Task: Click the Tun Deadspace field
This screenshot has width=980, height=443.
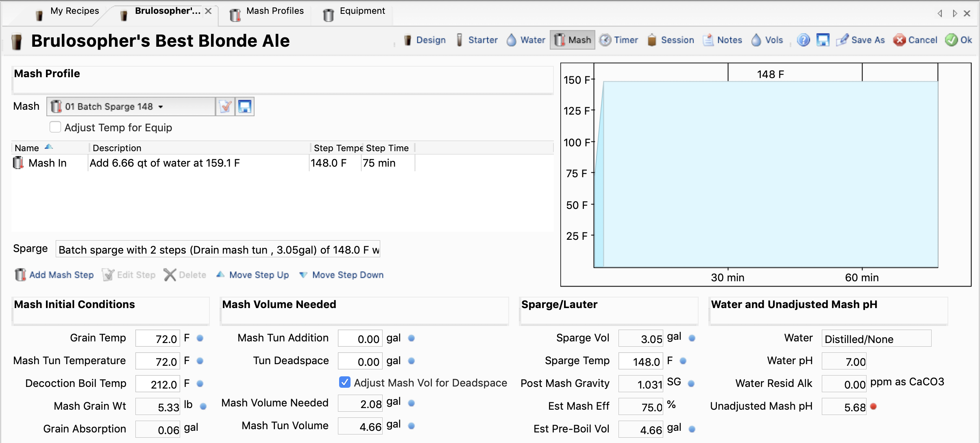Action: (360, 361)
